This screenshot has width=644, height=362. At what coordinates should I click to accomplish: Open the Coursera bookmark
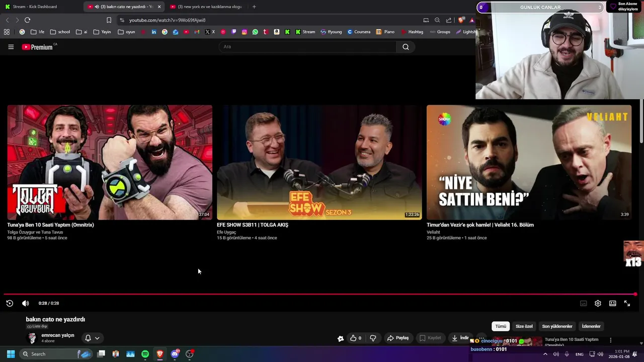click(x=359, y=32)
